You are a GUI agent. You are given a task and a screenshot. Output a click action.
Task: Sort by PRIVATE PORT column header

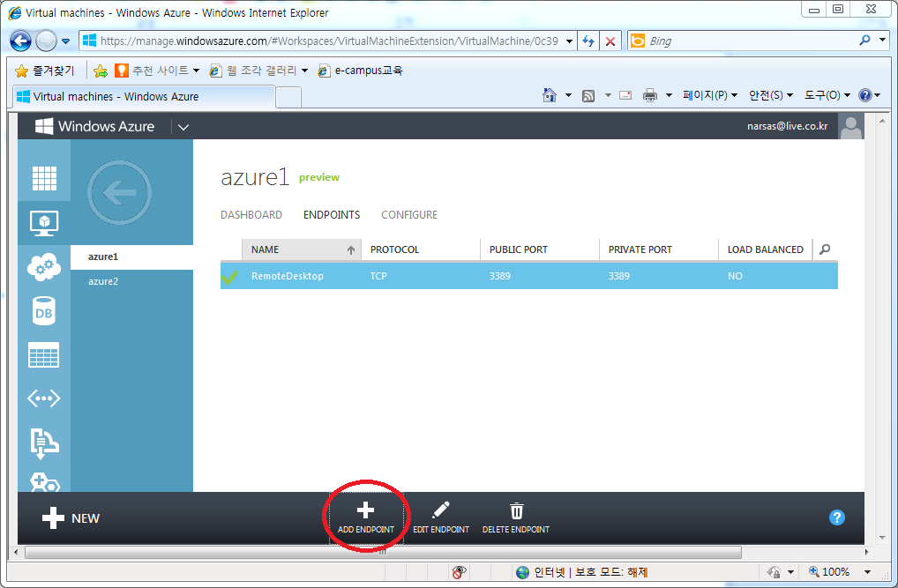coord(659,249)
